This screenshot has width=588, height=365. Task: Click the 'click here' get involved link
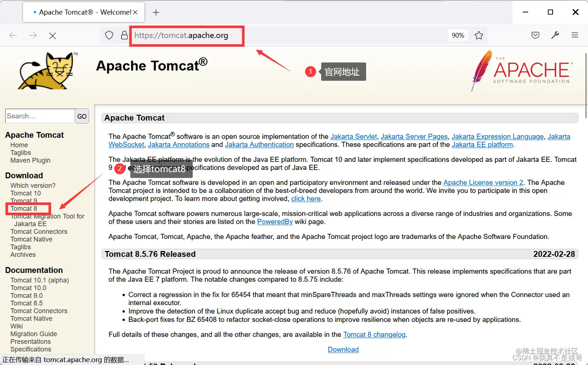click(306, 199)
